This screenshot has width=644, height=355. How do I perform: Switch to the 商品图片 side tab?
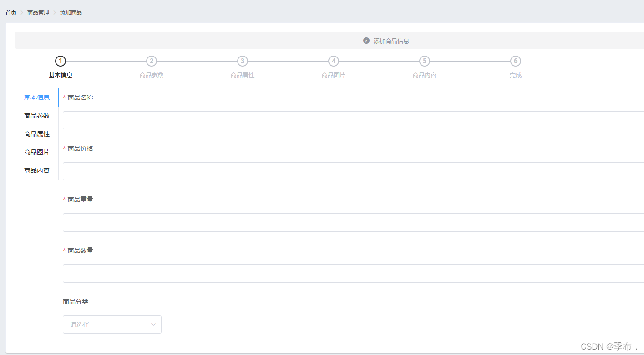coord(37,152)
